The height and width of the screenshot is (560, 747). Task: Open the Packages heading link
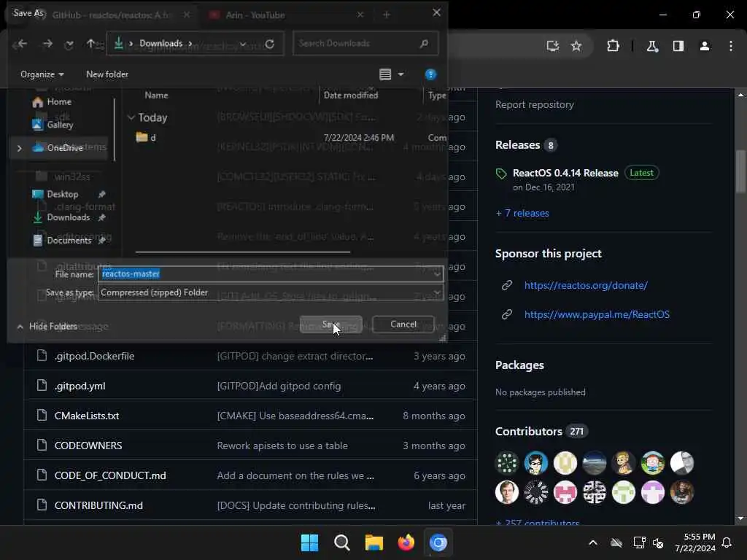[519, 365]
